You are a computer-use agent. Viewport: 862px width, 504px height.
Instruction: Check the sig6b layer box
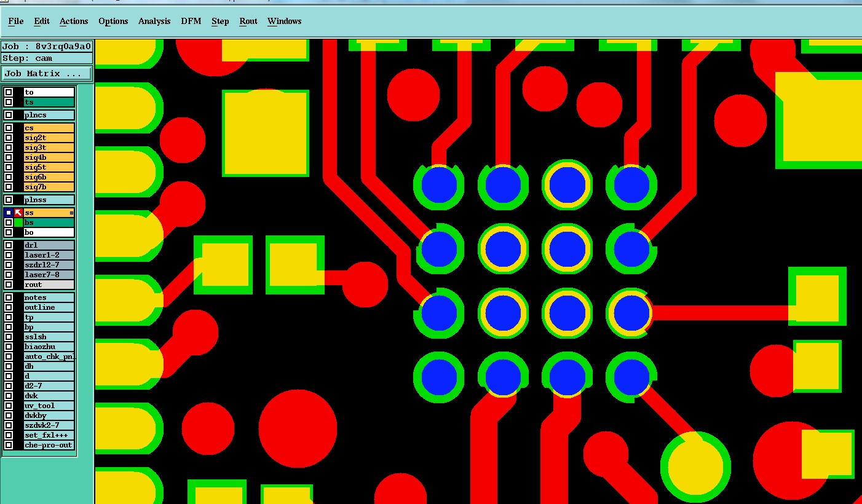[9, 177]
